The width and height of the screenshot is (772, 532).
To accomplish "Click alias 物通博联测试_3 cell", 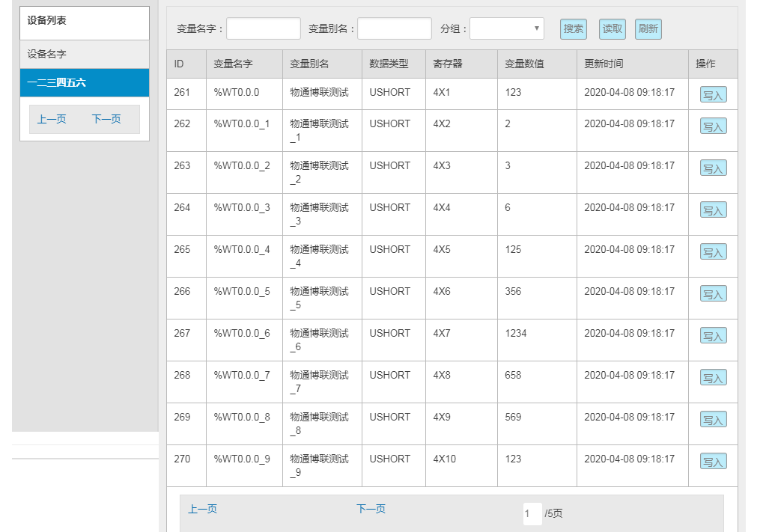I will (x=322, y=214).
